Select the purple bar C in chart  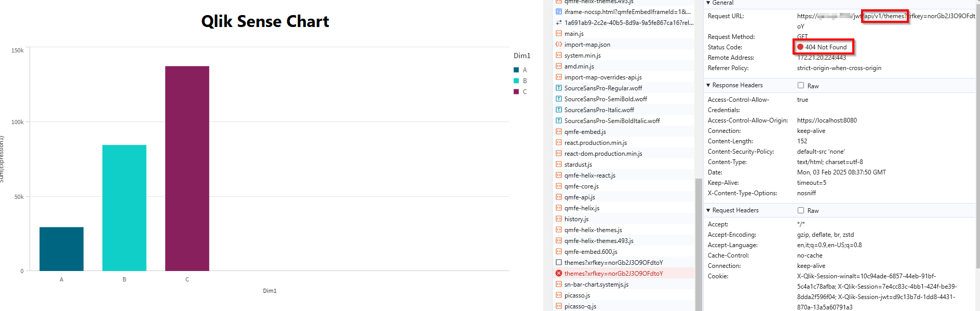187,168
